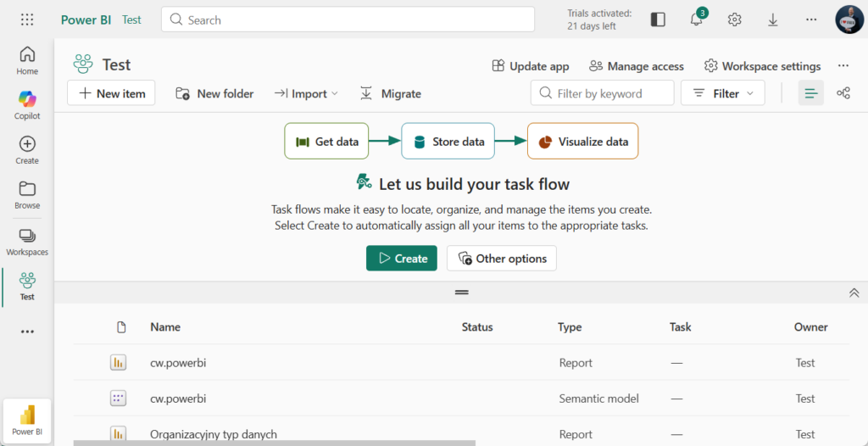Click the New item button
The image size is (868, 446).
(x=111, y=93)
